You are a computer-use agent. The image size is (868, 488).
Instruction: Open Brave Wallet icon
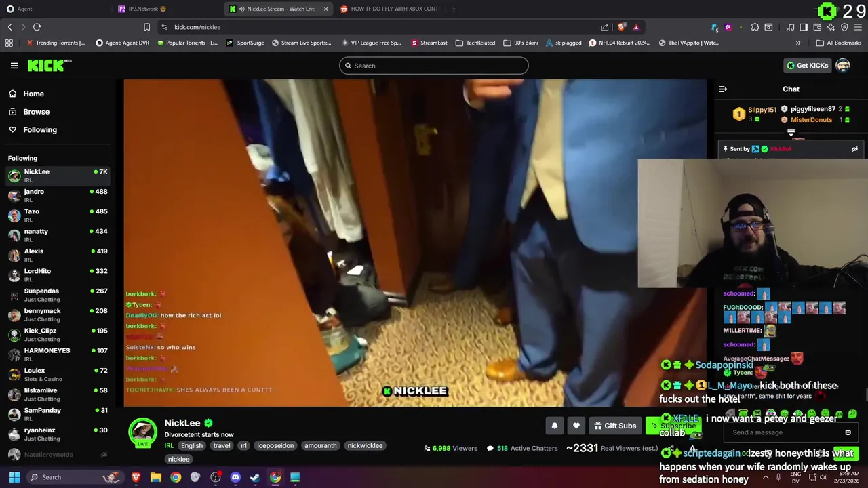[817, 27]
